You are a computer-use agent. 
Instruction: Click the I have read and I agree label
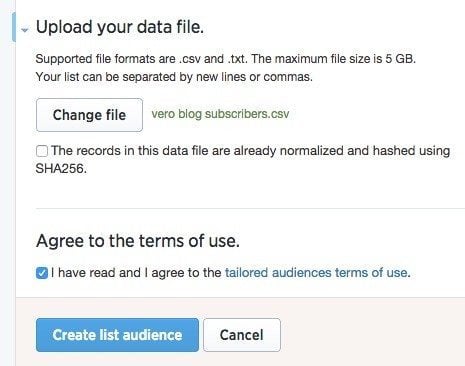coord(136,273)
